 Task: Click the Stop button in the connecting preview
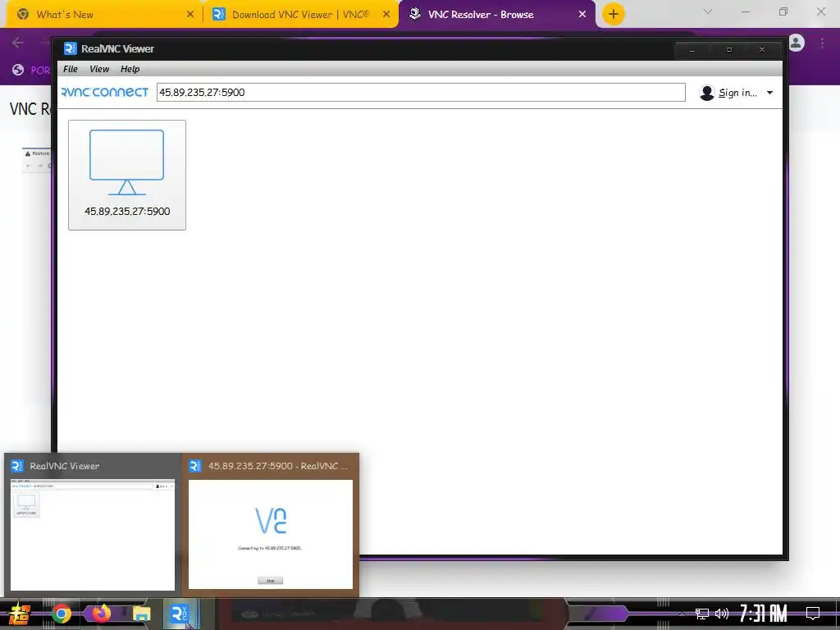[271, 581]
